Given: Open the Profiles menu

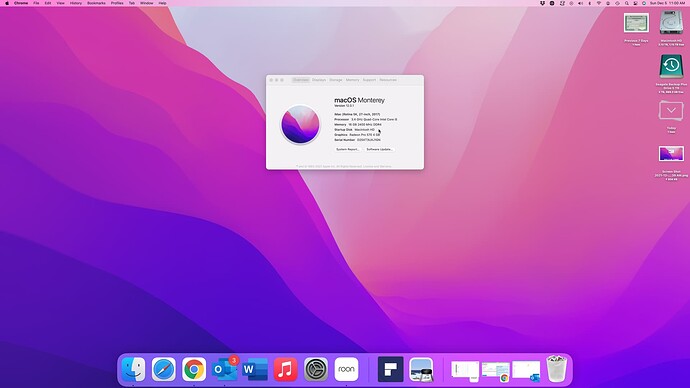Looking at the screenshot, I should click(117, 3).
